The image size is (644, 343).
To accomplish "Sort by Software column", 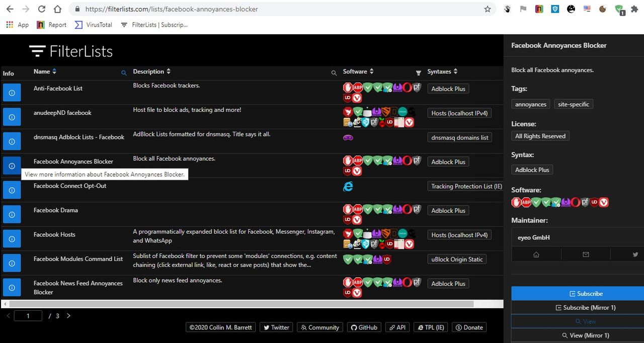I will [358, 72].
